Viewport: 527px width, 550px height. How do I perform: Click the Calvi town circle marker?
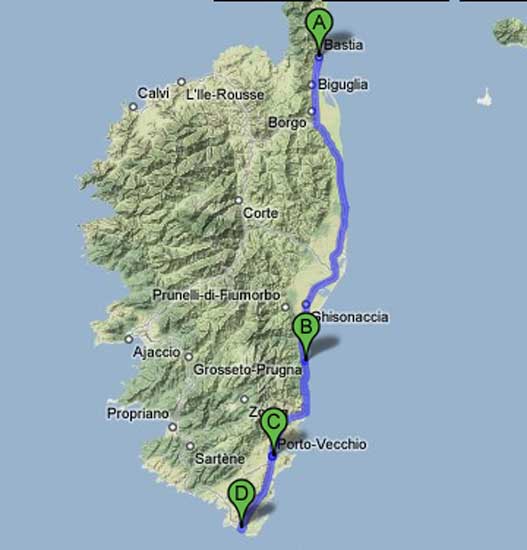[x=133, y=107]
